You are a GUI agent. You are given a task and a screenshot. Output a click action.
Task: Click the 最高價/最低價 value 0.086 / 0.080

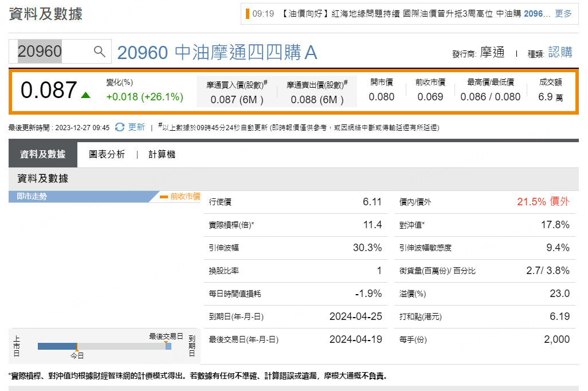[491, 97]
